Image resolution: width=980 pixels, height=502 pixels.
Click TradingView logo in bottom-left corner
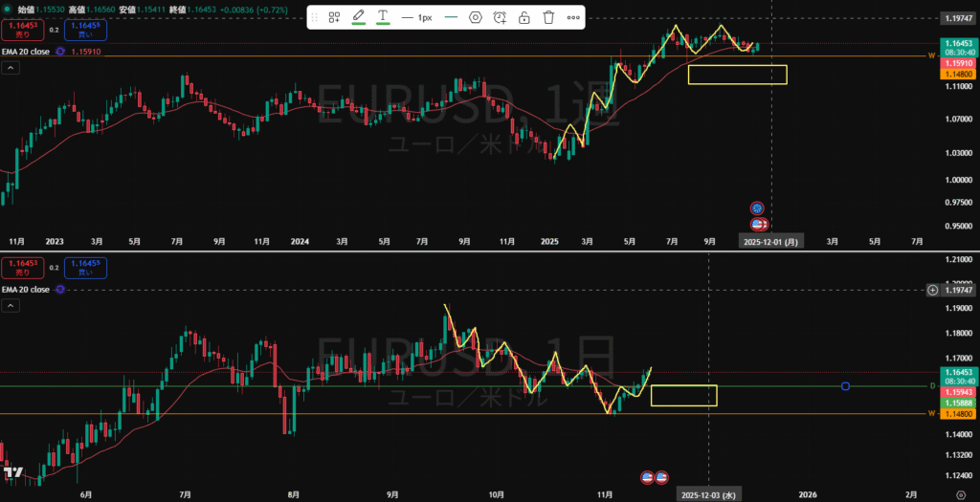(x=13, y=472)
